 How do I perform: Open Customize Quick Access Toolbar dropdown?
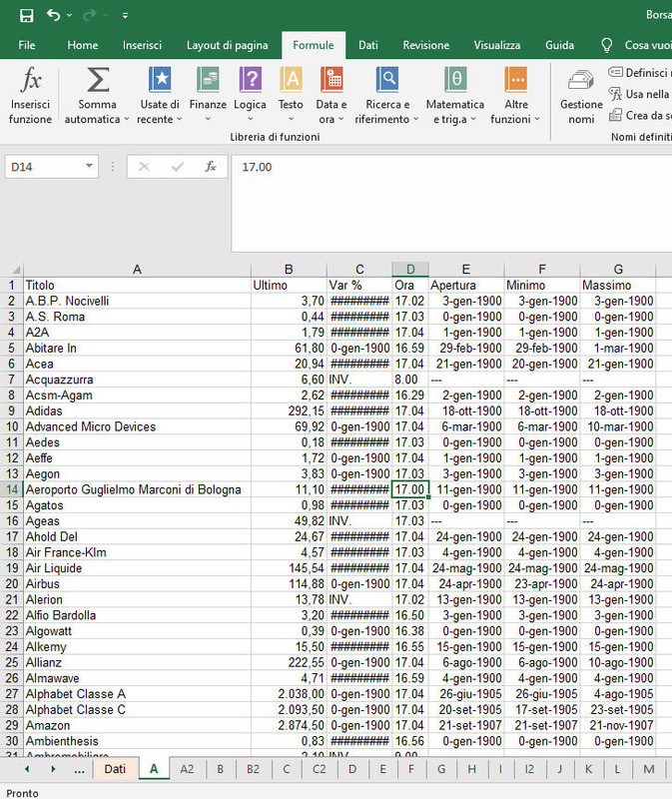(x=125, y=16)
